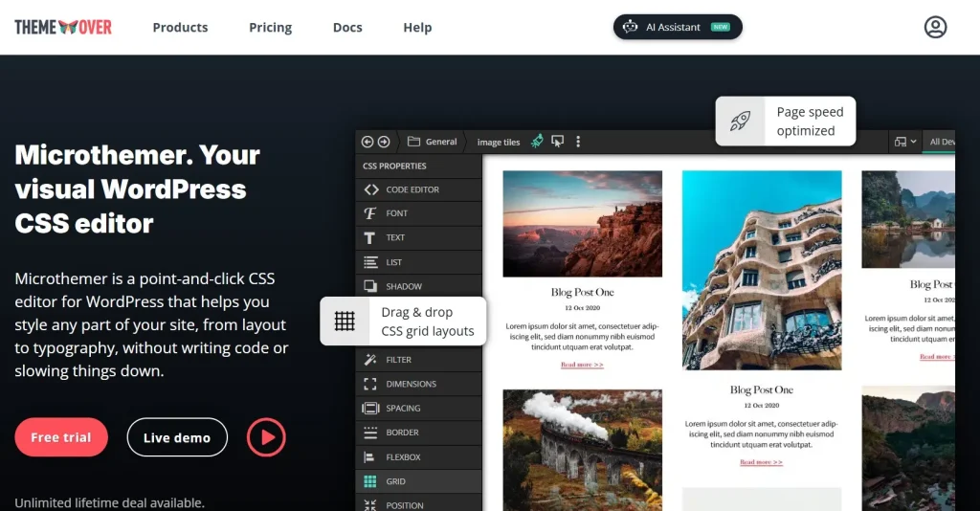Play the intro video

pos(266,437)
